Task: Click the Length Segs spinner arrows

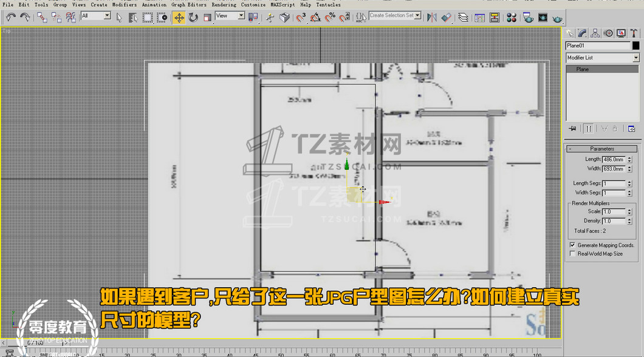Action: (629, 183)
